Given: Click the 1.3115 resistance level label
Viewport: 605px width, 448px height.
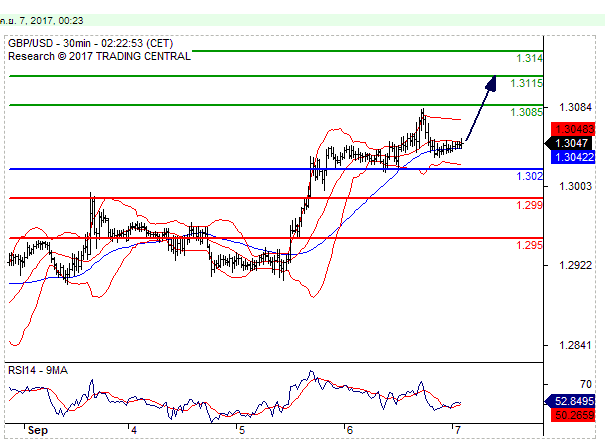Looking at the screenshot, I should click(x=526, y=83).
